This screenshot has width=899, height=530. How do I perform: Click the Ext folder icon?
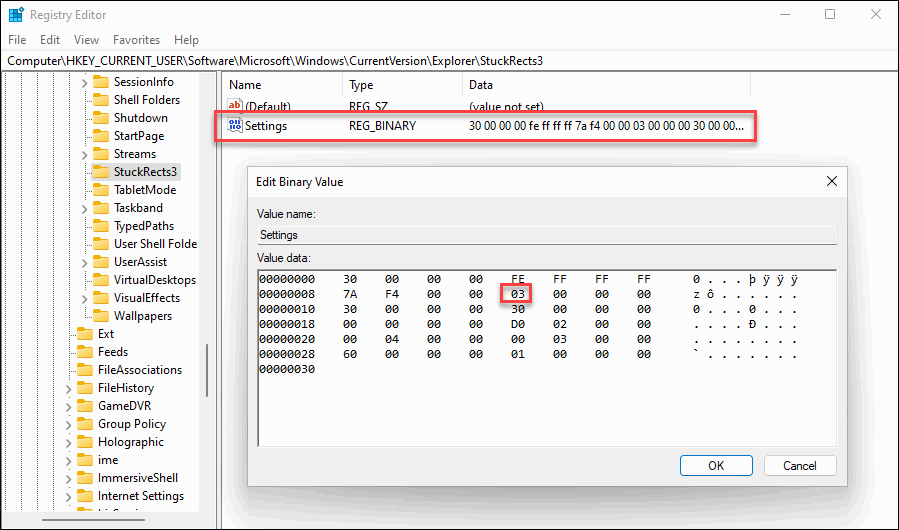click(85, 334)
